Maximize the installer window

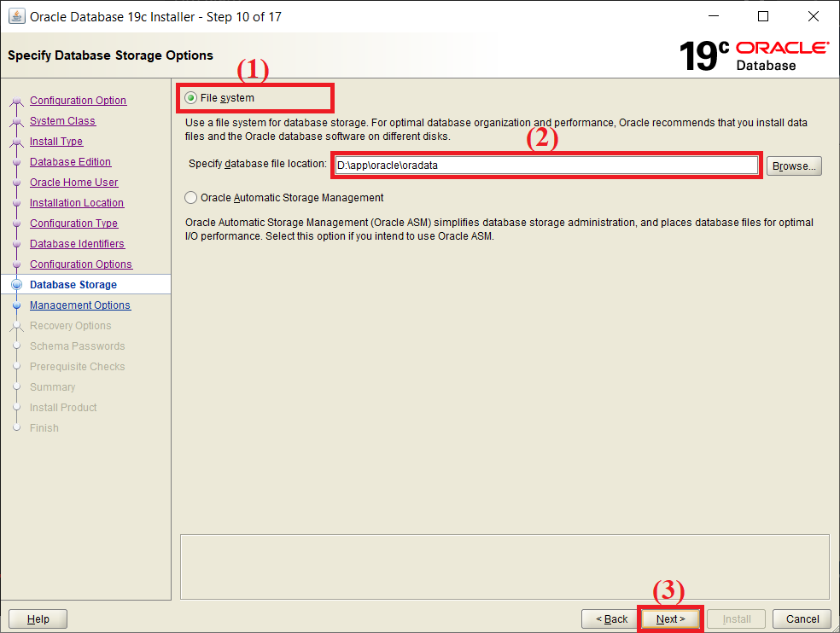[763, 16]
